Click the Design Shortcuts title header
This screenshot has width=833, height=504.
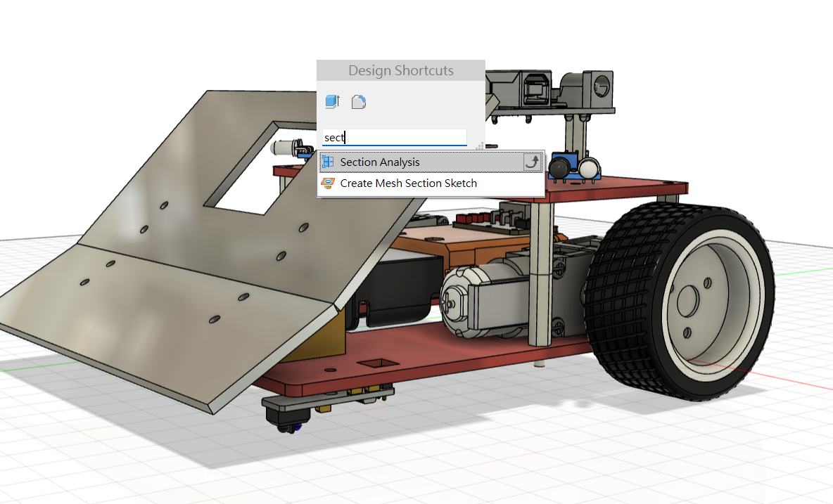[x=400, y=71]
